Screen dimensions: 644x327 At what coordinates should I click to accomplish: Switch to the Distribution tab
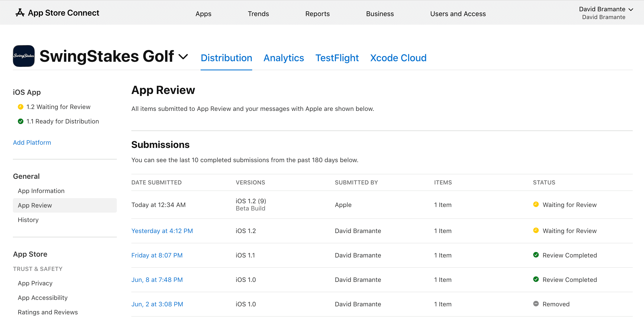click(226, 58)
